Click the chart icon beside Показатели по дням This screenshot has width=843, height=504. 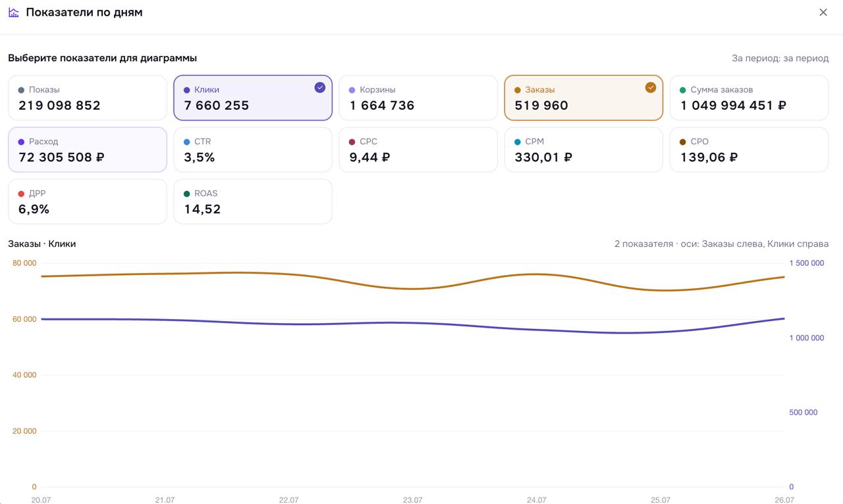click(14, 13)
